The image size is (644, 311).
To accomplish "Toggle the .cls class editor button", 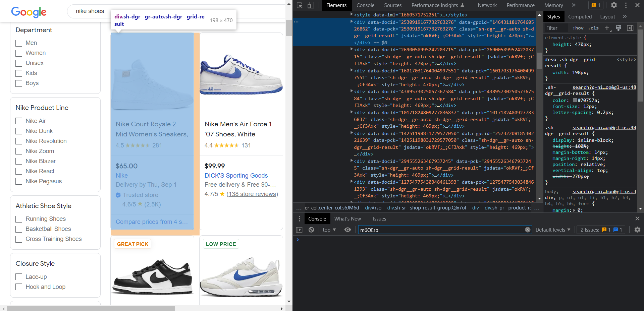I will 593,28.
